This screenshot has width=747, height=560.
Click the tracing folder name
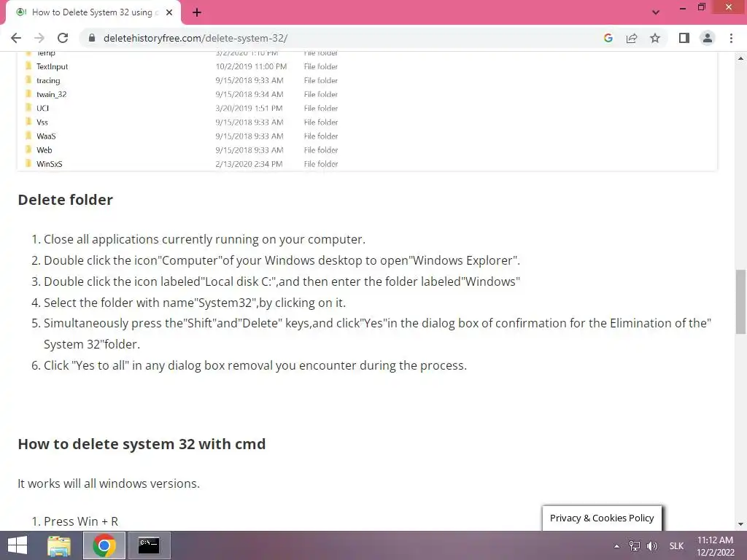[48, 80]
